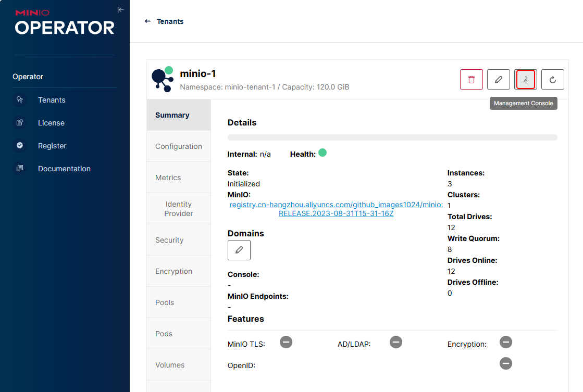This screenshot has width=583, height=392.
Task: Open the MinIO registry image release link
Action: point(336,209)
